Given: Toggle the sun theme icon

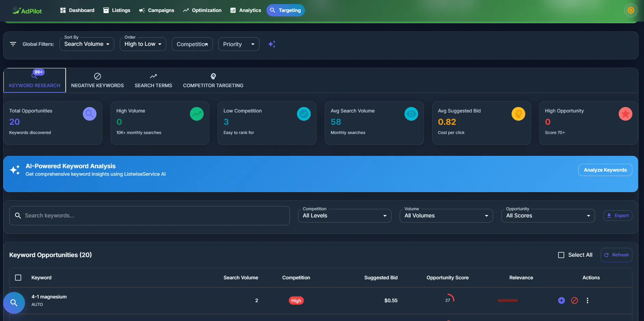Looking at the screenshot, I should click(631, 10).
